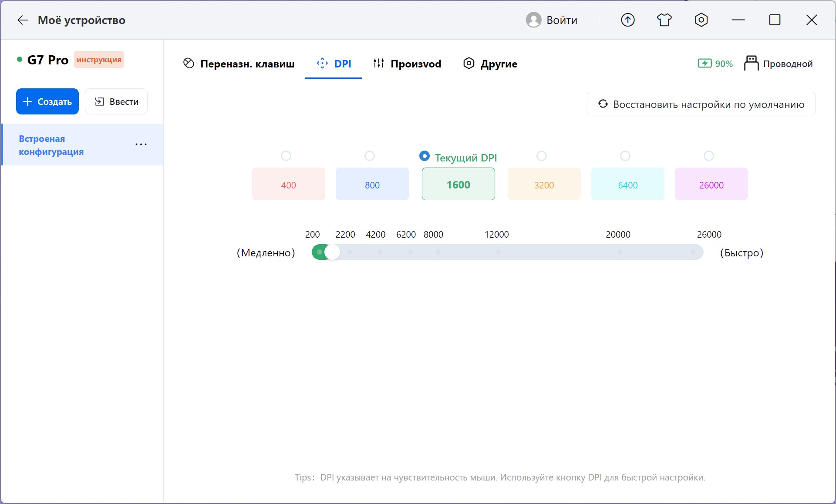
Task: Maximize the window
Action: 775,20
